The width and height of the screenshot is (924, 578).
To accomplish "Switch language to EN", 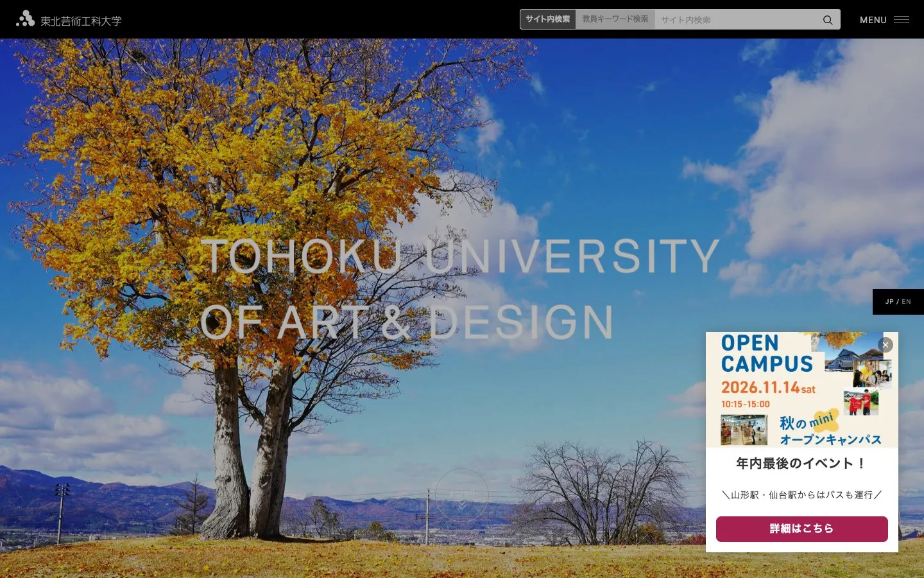I will point(907,302).
